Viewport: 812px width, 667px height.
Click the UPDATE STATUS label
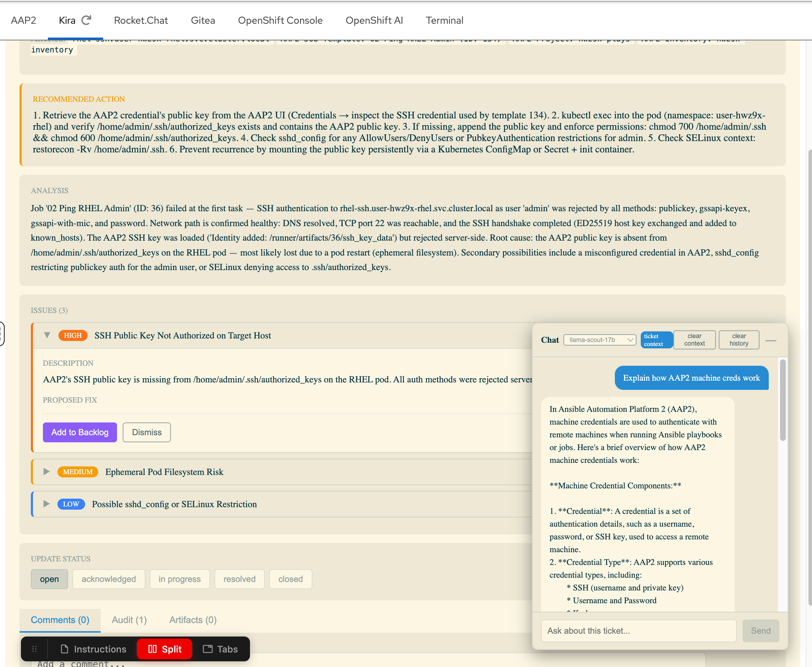(61, 559)
